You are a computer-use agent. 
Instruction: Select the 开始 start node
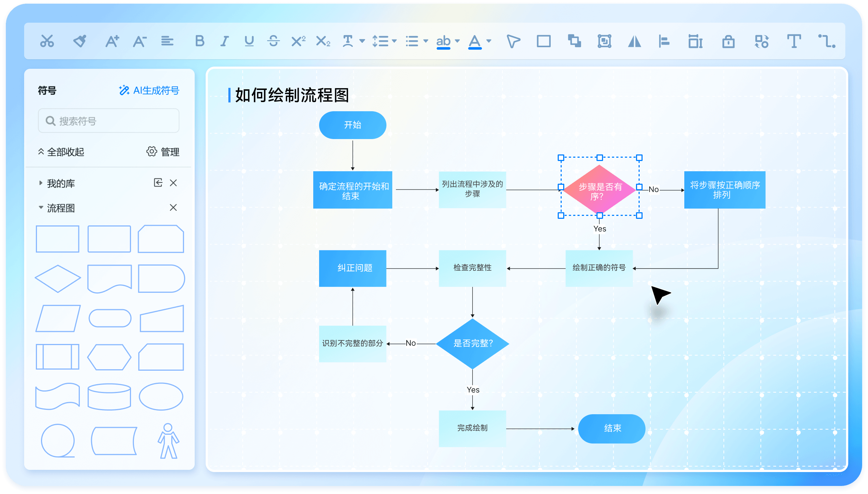[353, 125]
